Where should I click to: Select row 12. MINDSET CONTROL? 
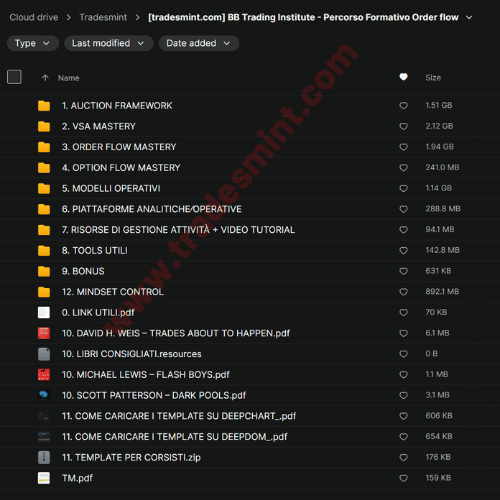[250, 292]
